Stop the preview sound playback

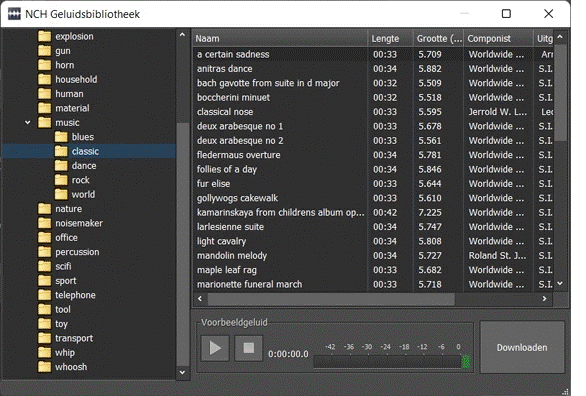pos(249,348)
